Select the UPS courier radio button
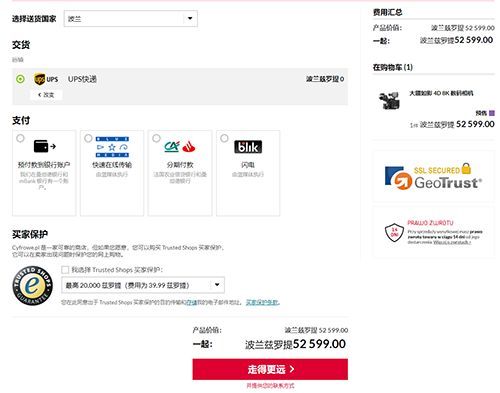Image resolution: width=500 pixels, height=393 pixels. click(x=20, y=79)
